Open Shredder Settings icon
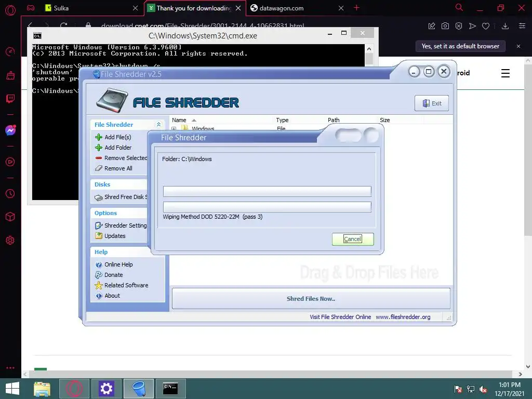This screenshot has width=532, height=399. (x=99, y=225)
